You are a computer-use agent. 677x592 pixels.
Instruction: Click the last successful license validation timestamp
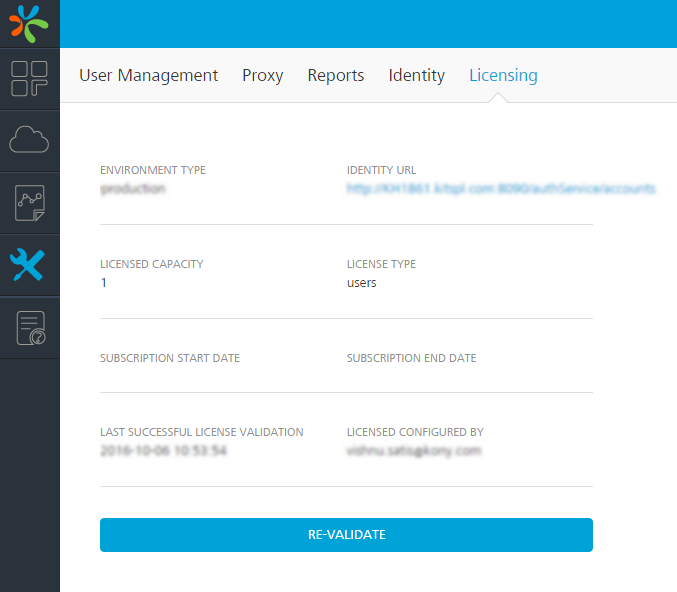click(163, 451)
